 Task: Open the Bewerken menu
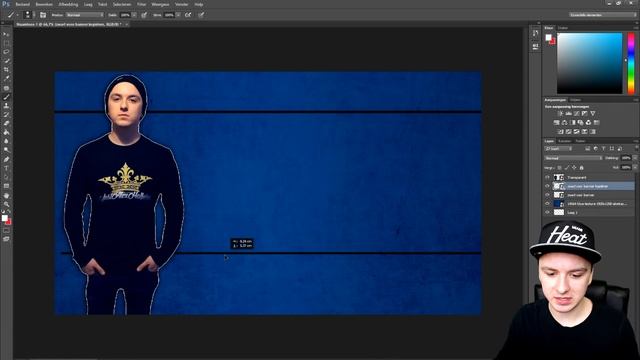point(44,4)
